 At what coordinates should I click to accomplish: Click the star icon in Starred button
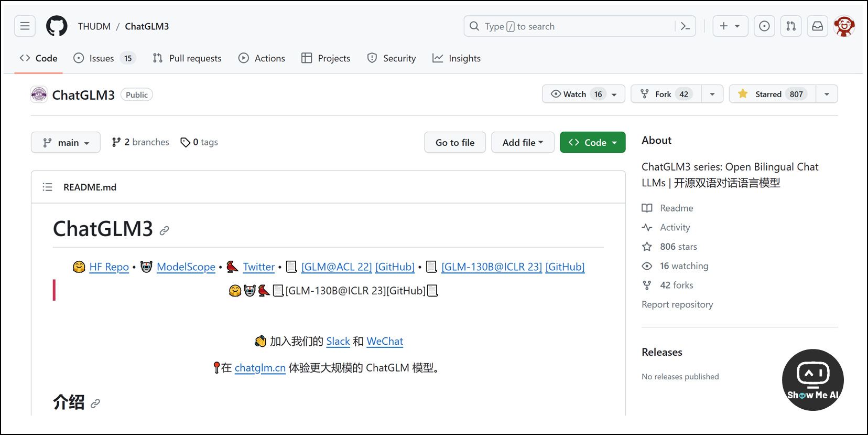point(743,94)
